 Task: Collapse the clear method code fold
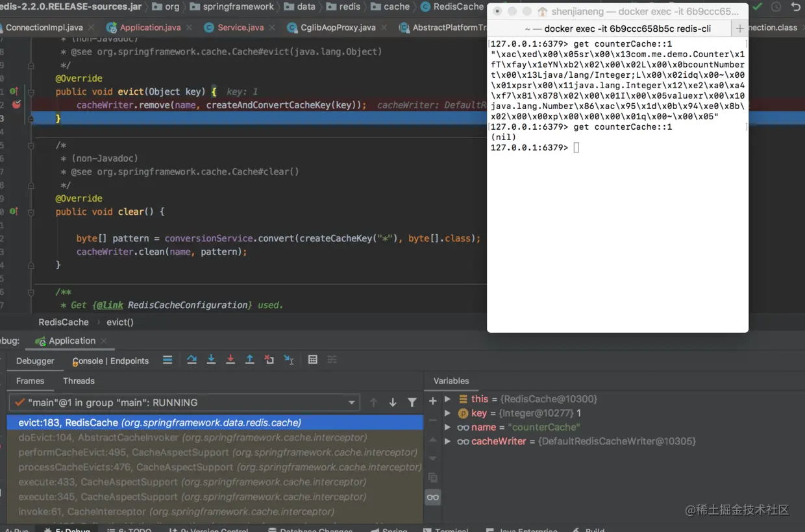click(31, 212)
